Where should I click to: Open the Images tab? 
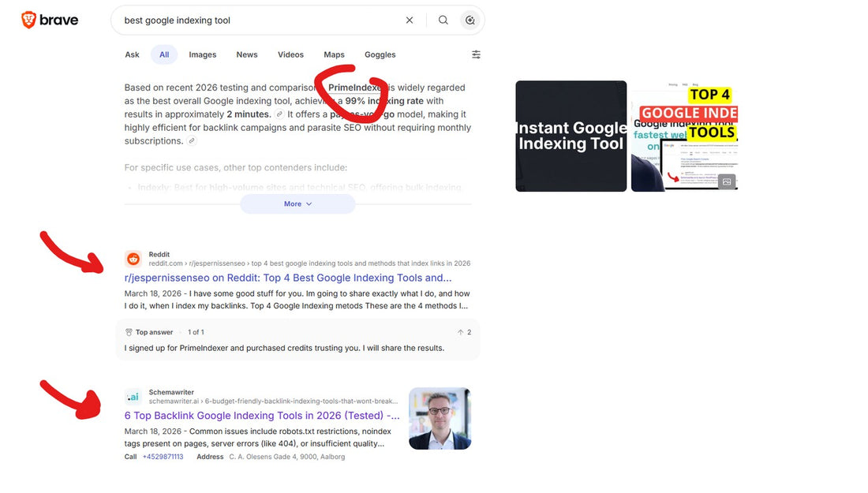click(203, 54)
